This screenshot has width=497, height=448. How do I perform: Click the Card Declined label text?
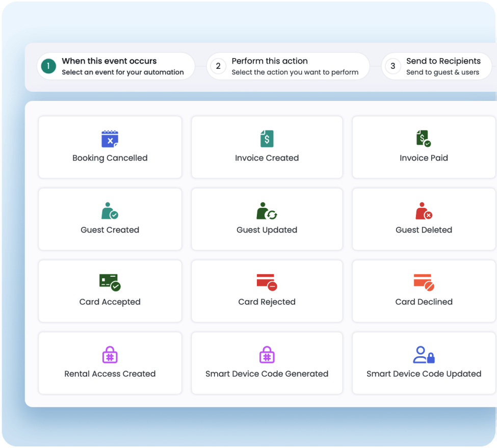point(424,302)
